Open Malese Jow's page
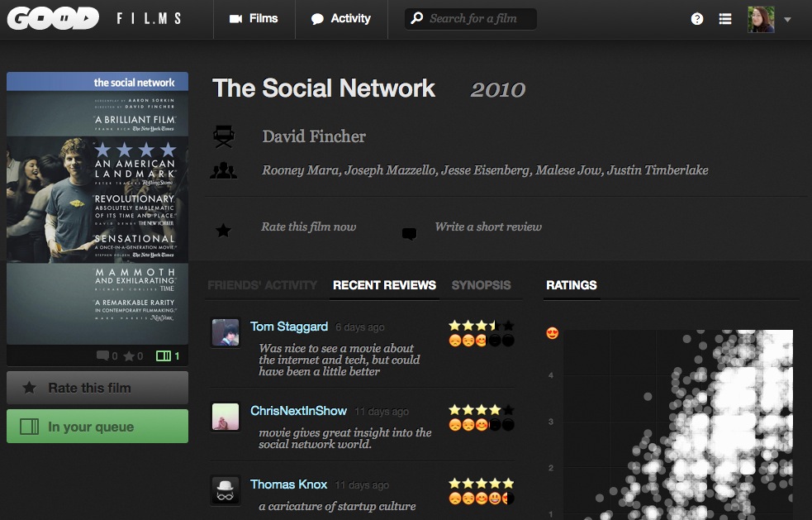This screenshot has width=812, height=520. [x=568, y=170]
